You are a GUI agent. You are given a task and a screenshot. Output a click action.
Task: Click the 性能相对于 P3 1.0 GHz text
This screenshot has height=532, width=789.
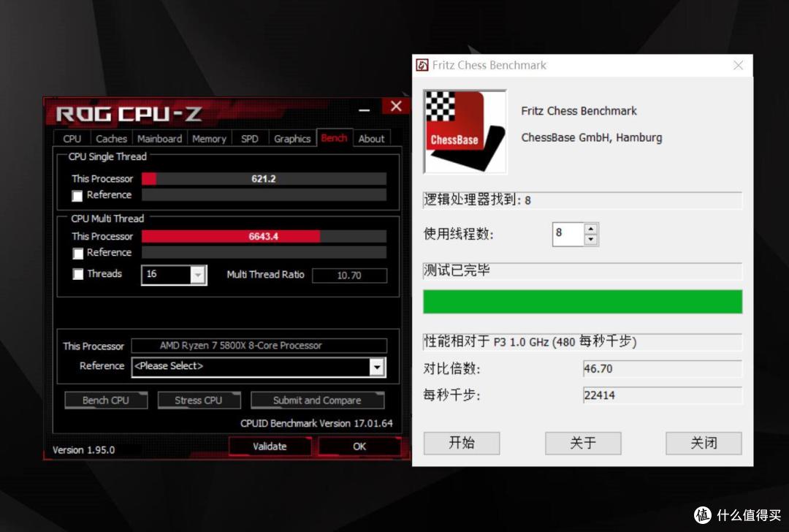point(530,342)
